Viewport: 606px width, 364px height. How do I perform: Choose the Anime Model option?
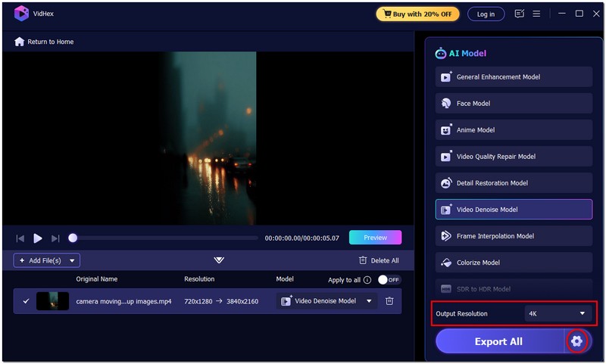514,130
